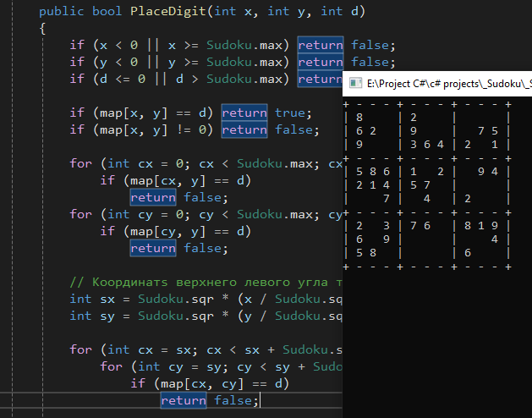This screenshot has width=532, height=418.
Task: Click the condition map[cx, cy] == d
Action: pyautogui.click(x=222, y=383)
